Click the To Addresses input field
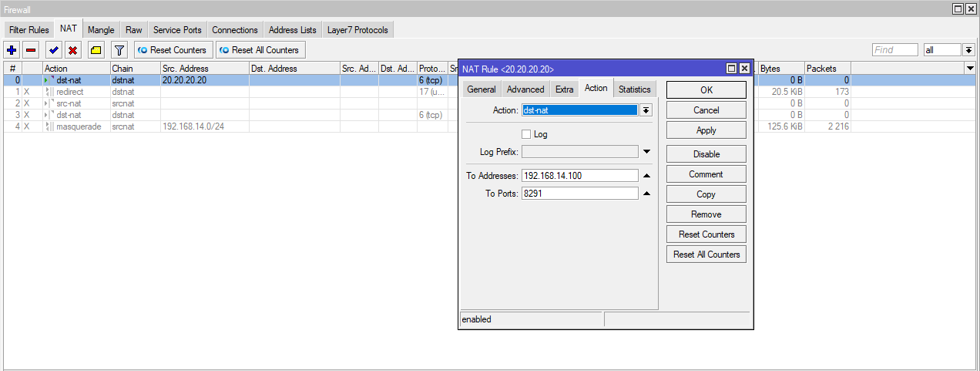Image resolution: width=980 pixels, height=371 pixels. coord(579,176)
